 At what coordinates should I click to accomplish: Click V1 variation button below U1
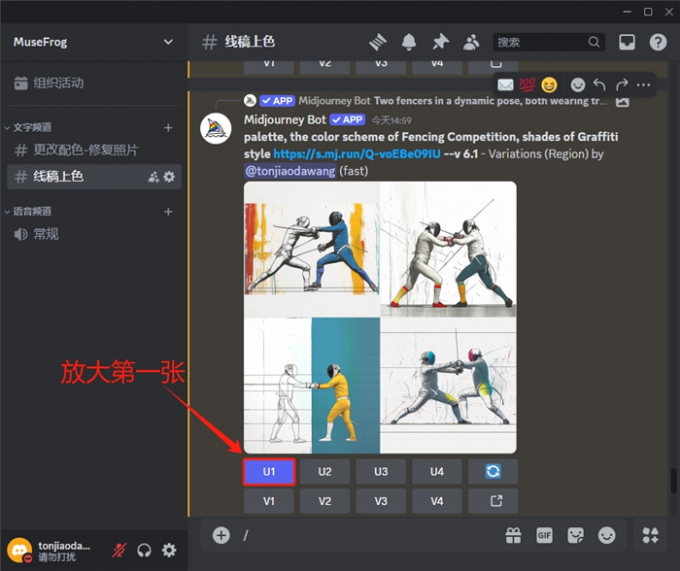269,501
